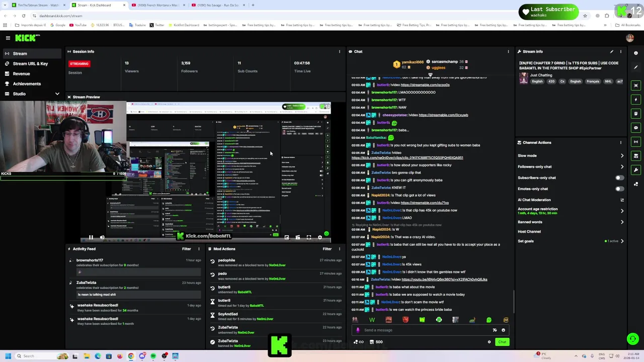Click the Kick logo in header
The height and width of the screenshot is (362, 644).
(27, 38)
